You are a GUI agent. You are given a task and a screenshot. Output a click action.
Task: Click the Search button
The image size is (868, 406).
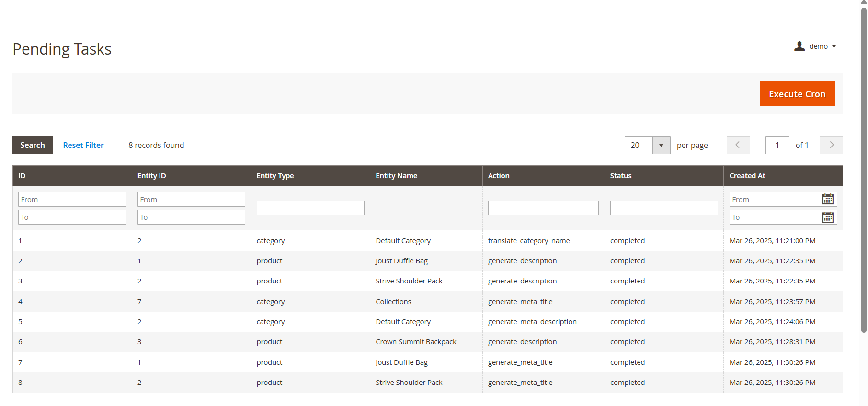coord(33,145)
